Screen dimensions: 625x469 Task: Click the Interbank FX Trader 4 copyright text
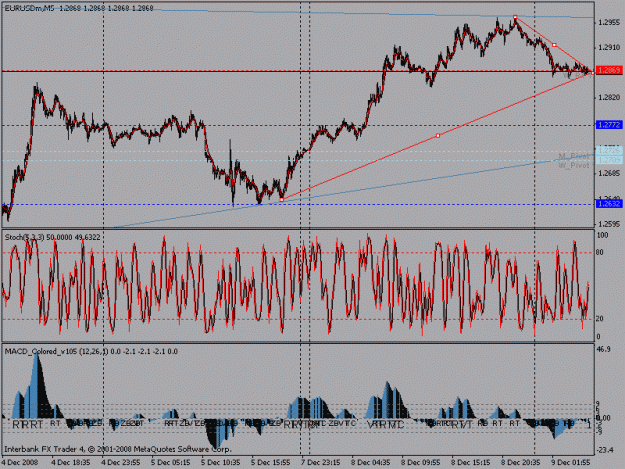pyautogui.click(x=118, y=449)
